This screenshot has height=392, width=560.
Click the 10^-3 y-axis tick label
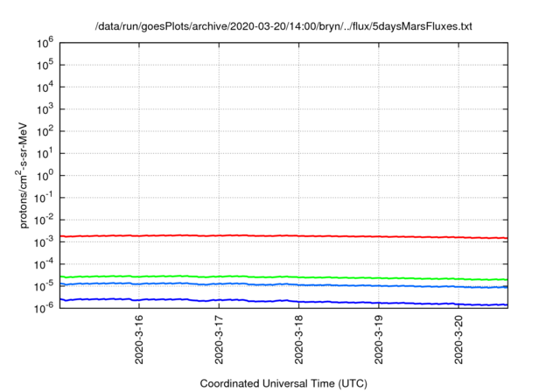(44, 242)
